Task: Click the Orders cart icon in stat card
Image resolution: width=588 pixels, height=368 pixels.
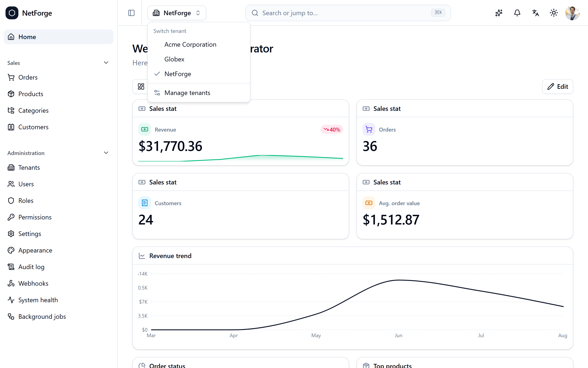Action: point(369,129)
